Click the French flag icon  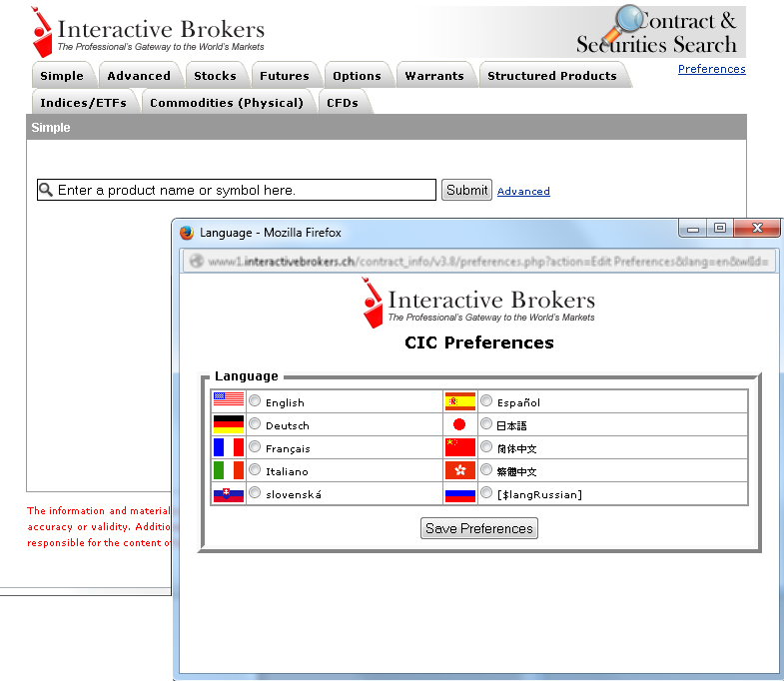click(x=229, y=447)
